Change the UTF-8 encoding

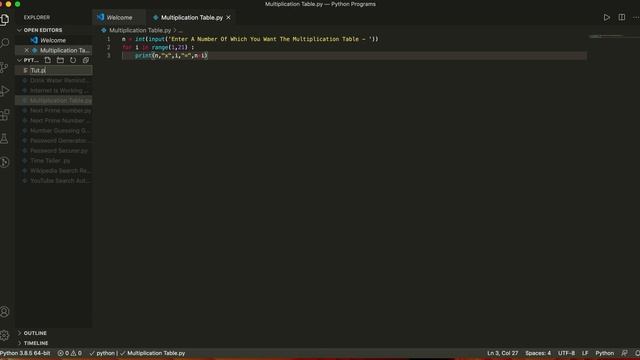click(566, 353)
